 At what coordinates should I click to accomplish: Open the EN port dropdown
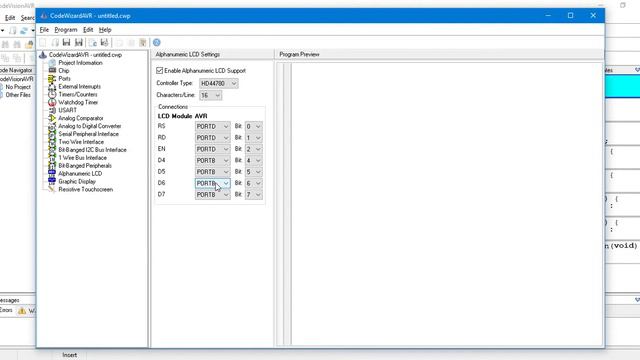(213, 149)
